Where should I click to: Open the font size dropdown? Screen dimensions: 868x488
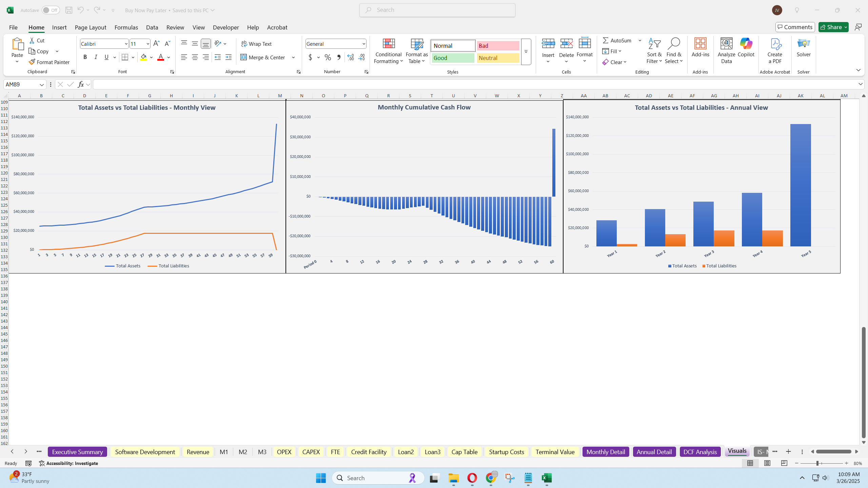(147, 43)
